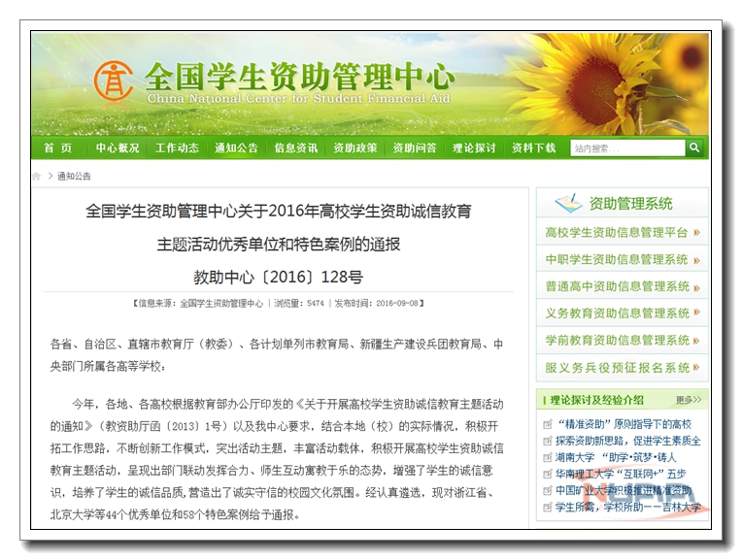Viewport: 742px width, 560px height.
Task: Click the 站内搜索 search input field
Action: 625,148
